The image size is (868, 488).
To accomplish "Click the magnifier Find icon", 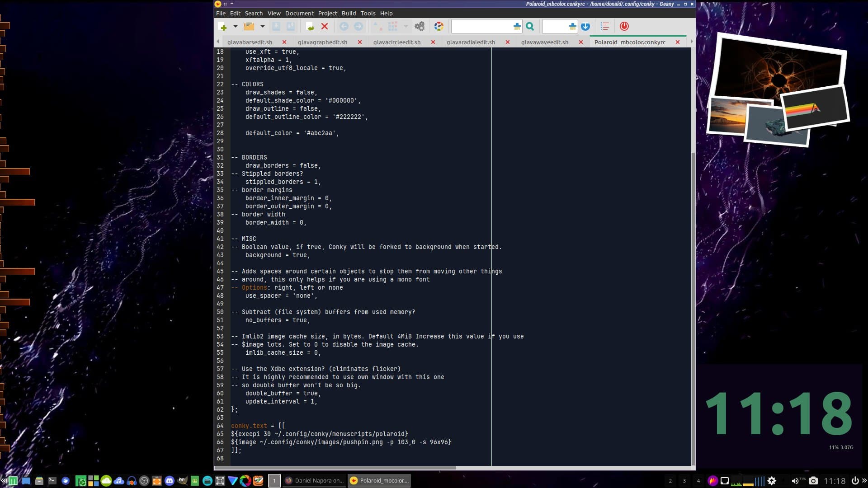I will [x=530, y=27].
